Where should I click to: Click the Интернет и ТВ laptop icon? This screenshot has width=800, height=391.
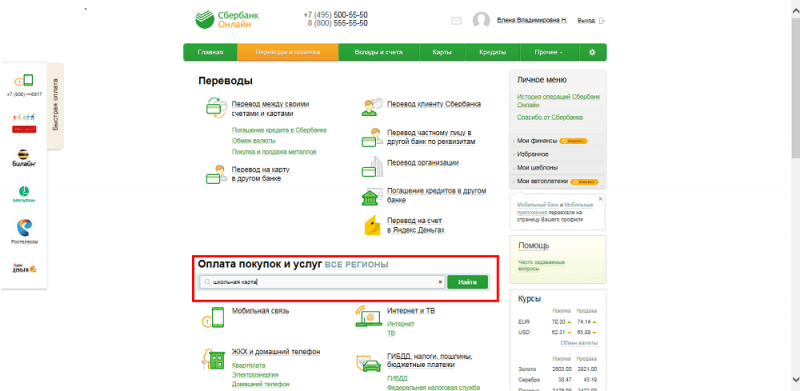point(368,316)
